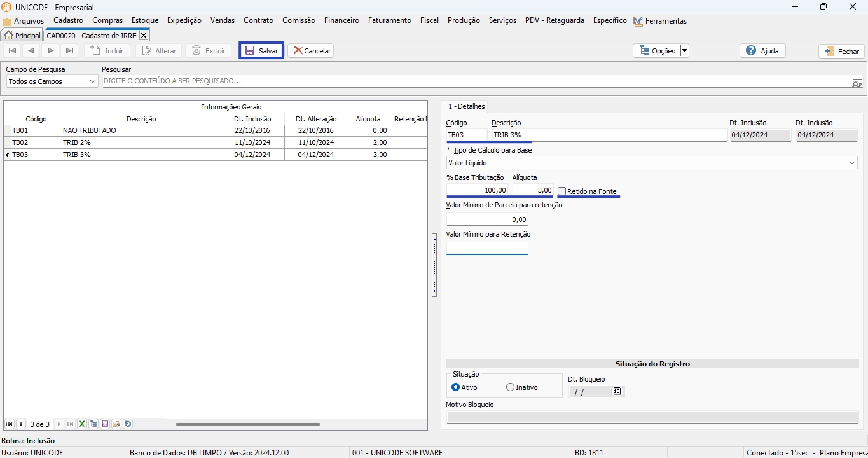Select the Ativo radio button

pyautogui.click(x=455, y=387)
